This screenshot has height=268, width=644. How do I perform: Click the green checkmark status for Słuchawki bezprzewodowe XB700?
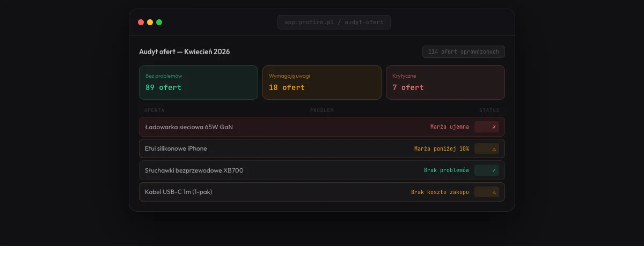point(487,170)
